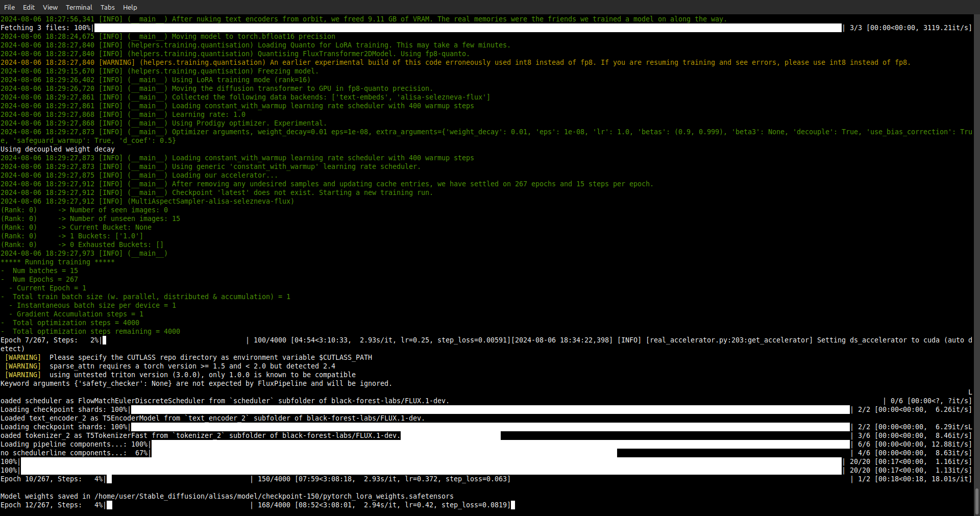Click the 'Model weights saved in' path line
This screenshot has height=516, width=980.
tap(227, 496)
